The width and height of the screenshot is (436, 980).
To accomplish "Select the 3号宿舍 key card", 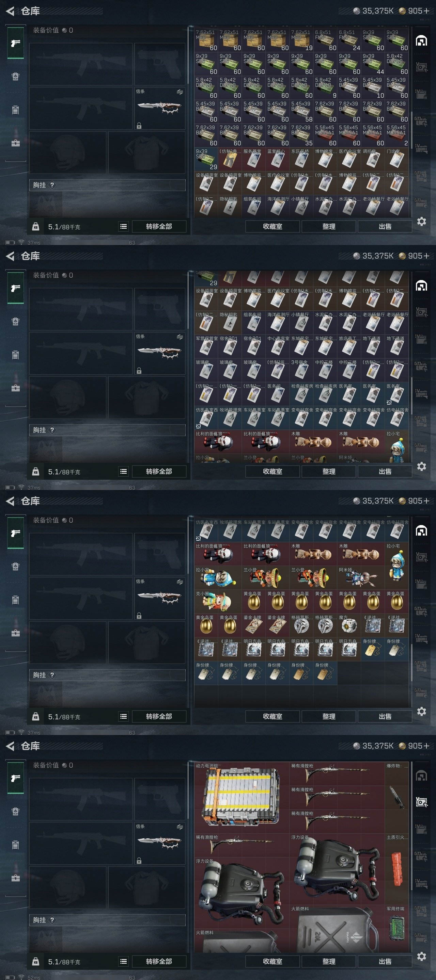I will click(x=301, y=370).
